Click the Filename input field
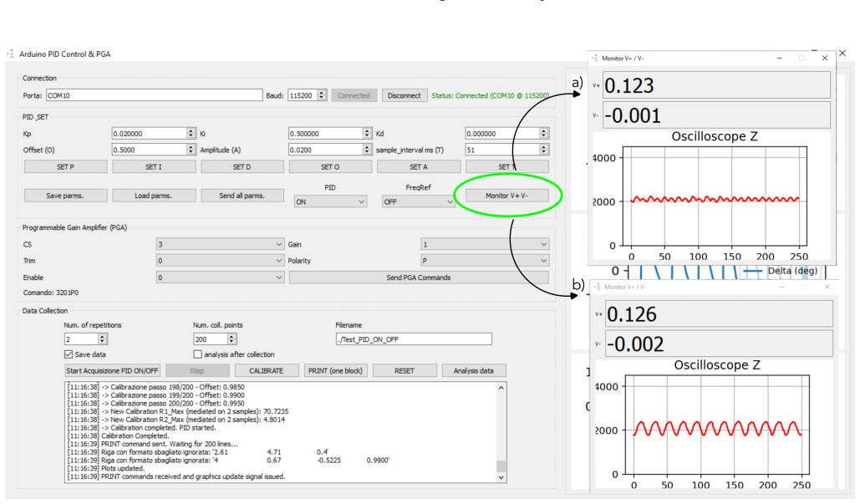The image size is (860, 504). point(414,339)
